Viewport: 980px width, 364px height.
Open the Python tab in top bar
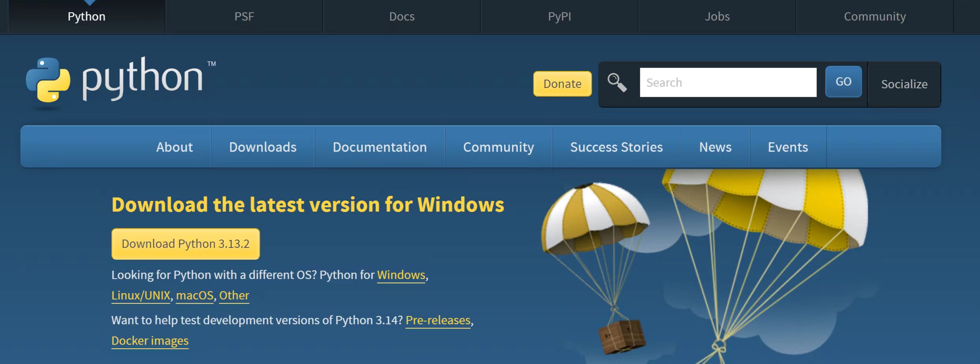[x=87, y=17]
